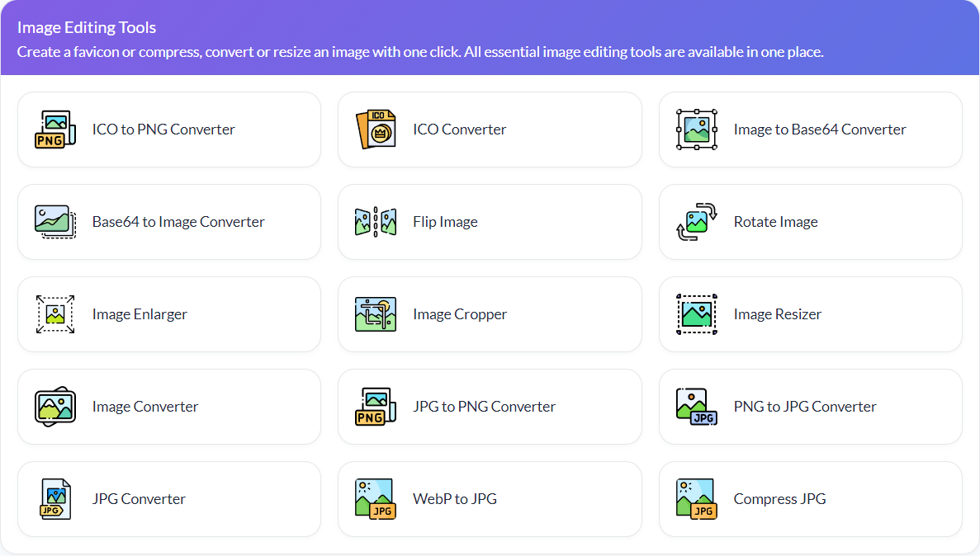Open the JPG Converter tool

pos(169,498)
